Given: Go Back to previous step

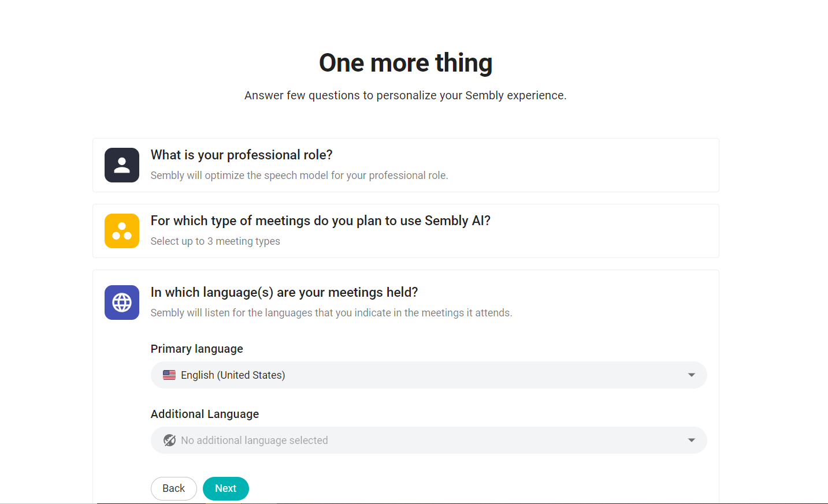Looking at the screenshot, I should click(174, 488).
